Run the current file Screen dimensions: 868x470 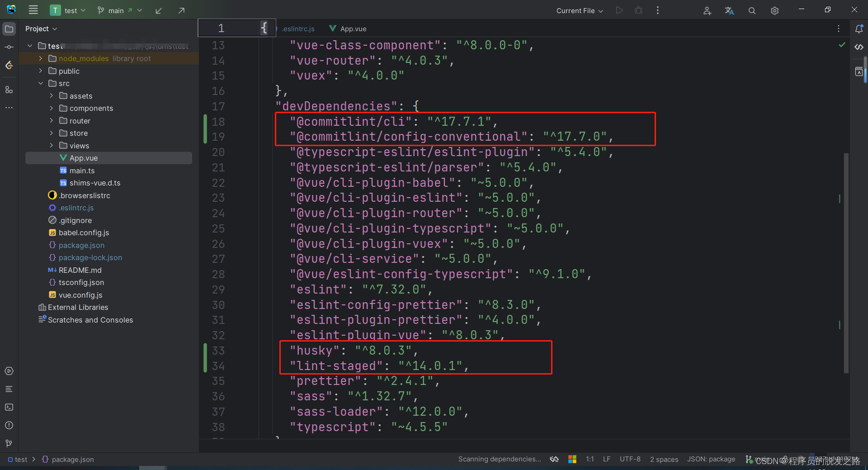click(x=619, y=10)
